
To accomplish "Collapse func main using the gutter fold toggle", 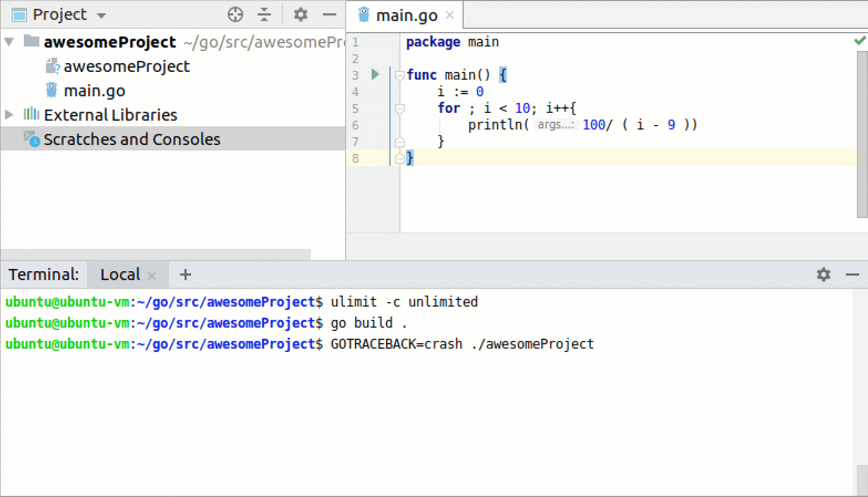I will pyautogui.click(x=399, y=75).
